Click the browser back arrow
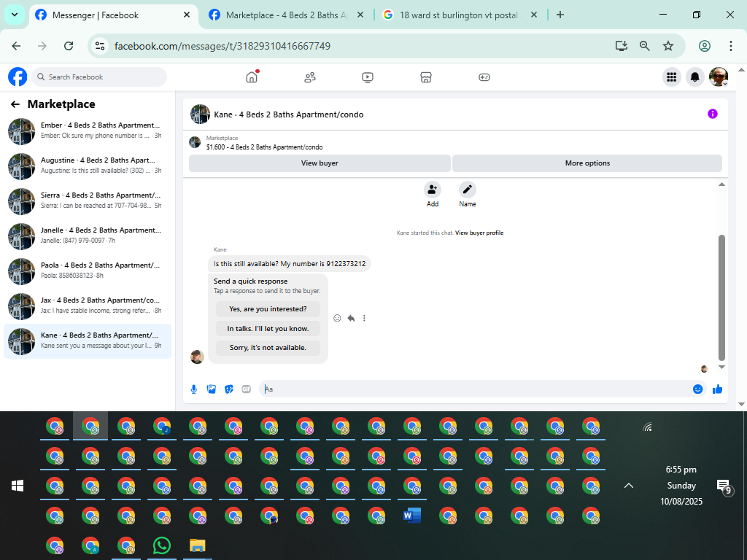 click(16, 46)
